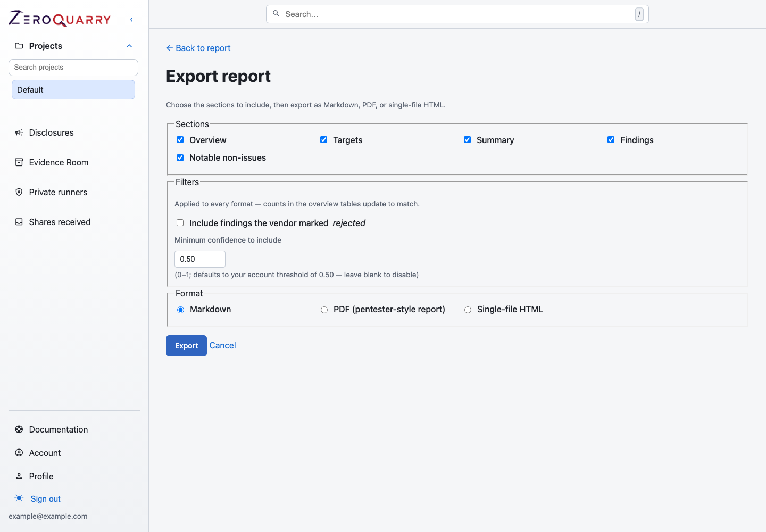The height and width of the screenshot is (532, 766).
Task: Click the Profile person icon
Action: pos(19,476)
